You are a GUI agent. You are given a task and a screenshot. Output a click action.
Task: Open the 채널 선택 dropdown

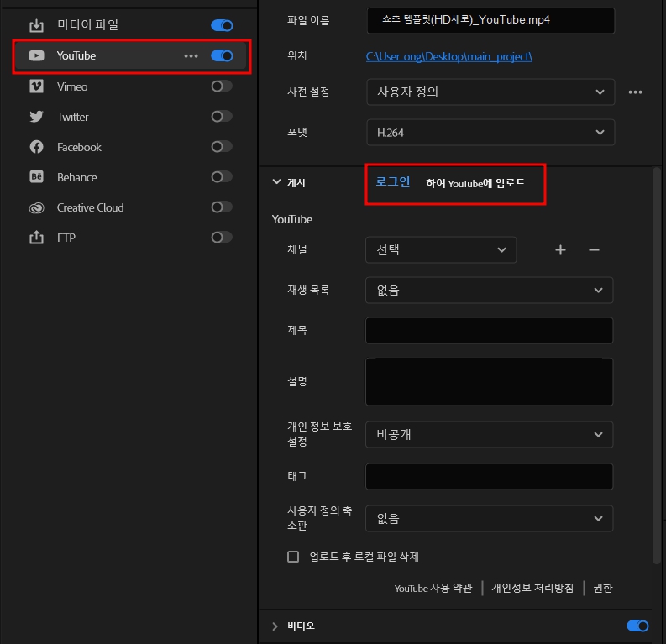[441, 249]
